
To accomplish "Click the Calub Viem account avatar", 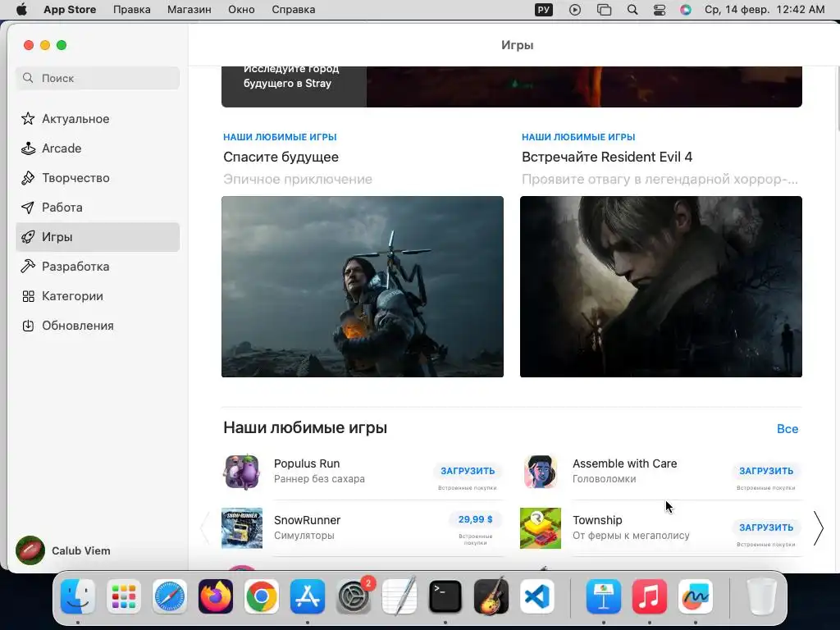I will point(30,550).
